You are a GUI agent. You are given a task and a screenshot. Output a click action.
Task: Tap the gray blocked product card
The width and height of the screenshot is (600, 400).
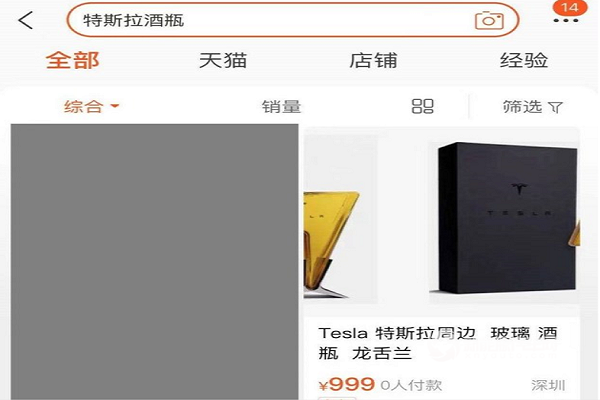point(154,262)
